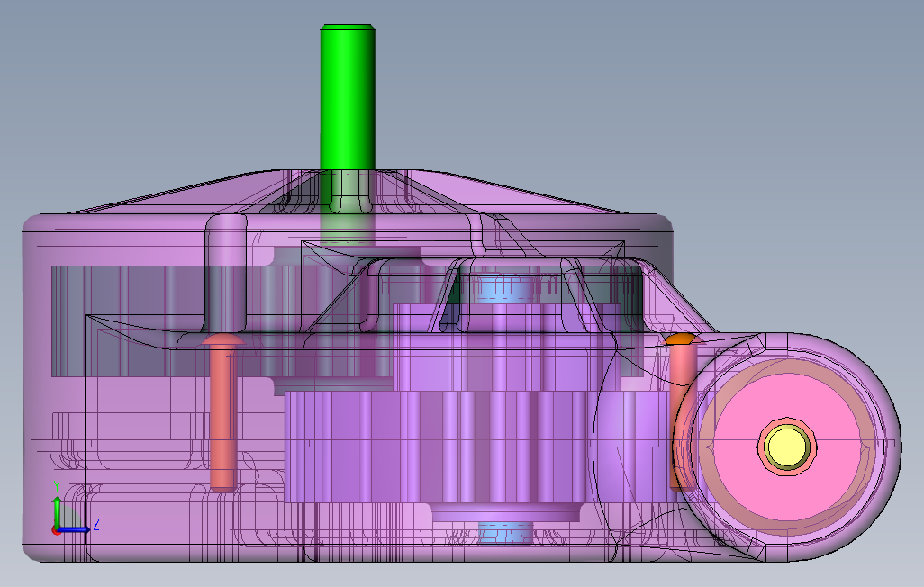Select the vertical rounded post above left screw
The height and width of the screenshot is (587, 924).
click(226, 273)
